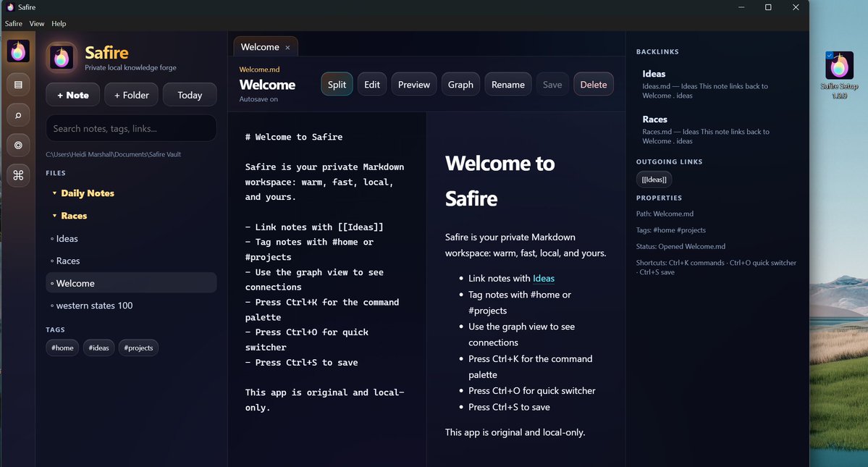Click the search notes input field
This screenshot has height=467, width=868.
[x=131, y=128]
